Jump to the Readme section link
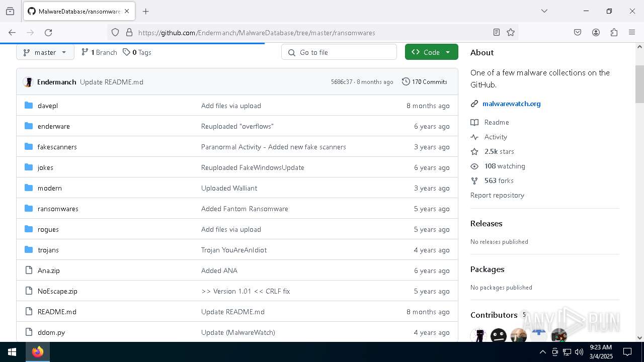 pyautogui.click(x=490, y=122)
